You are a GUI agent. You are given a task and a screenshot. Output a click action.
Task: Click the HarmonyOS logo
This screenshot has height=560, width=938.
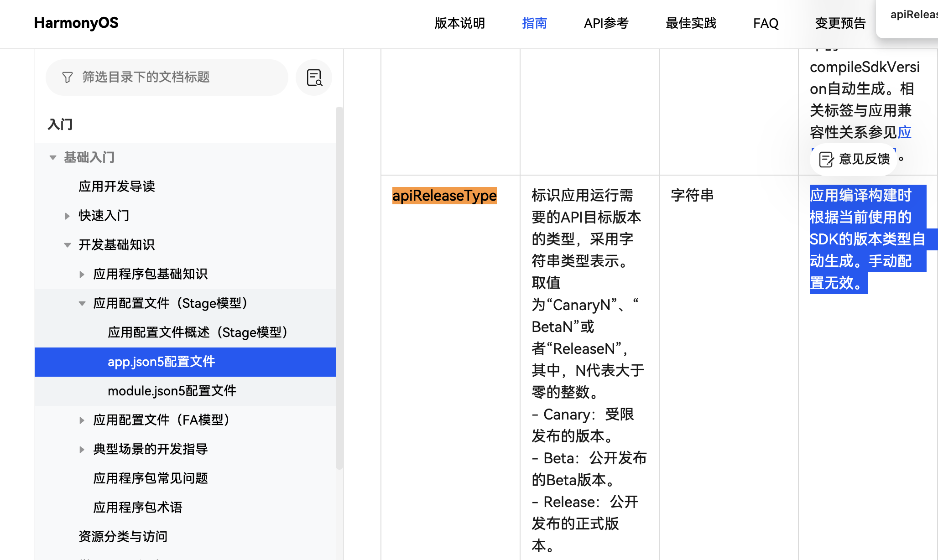point(76,23)
